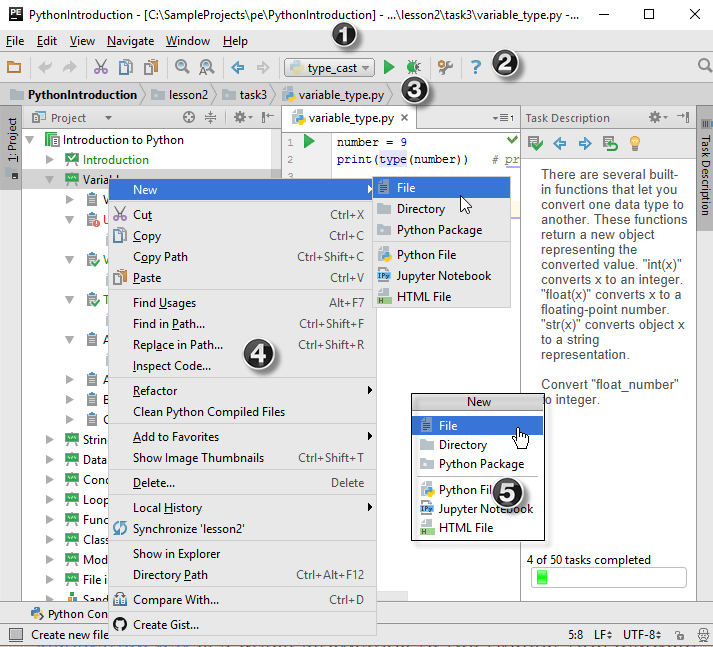Viewport: 713px width, 647px height.
Task: Select Find Usages from context menu
Action: click(x=242, y=303)
